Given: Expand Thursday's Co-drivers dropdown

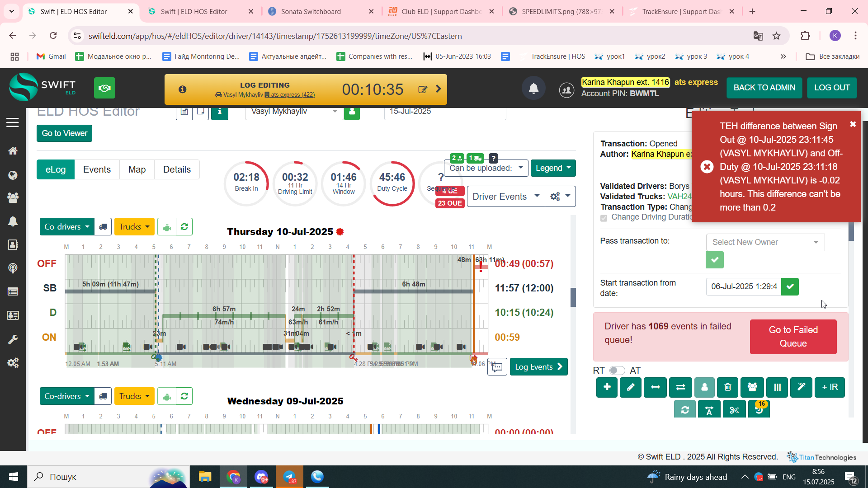Looking at the screenshot, I should click(67, 227).
